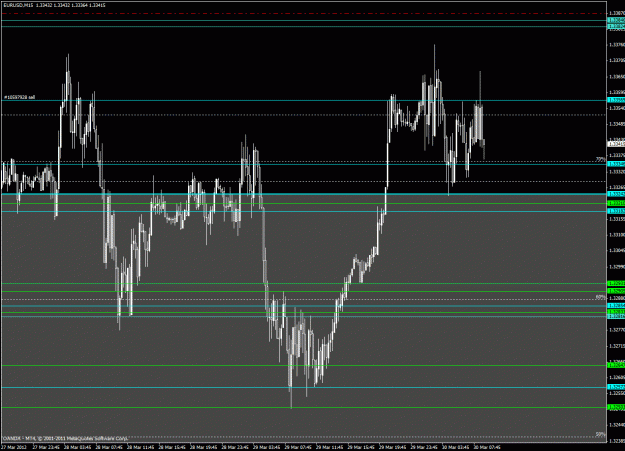
Task: Select the #10597928 sell order label
Action: click(20, 97)
